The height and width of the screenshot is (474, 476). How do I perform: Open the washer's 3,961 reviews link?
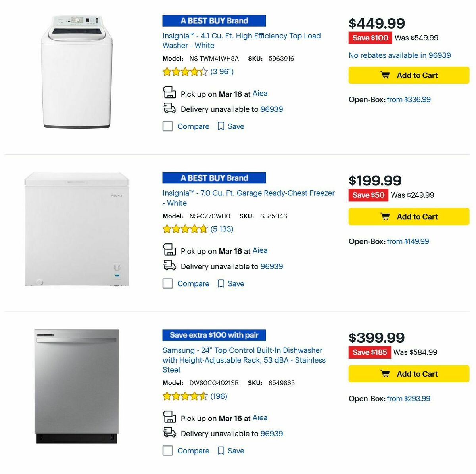click(x=221, y=71)
